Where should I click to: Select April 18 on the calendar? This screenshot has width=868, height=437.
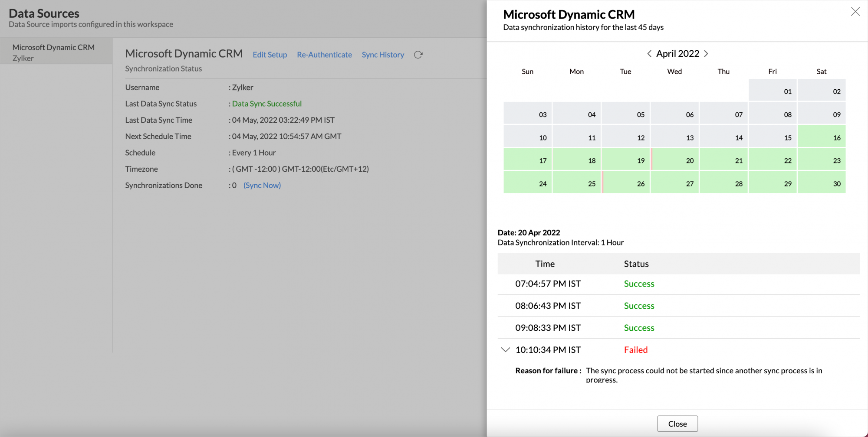coord(576,159)
